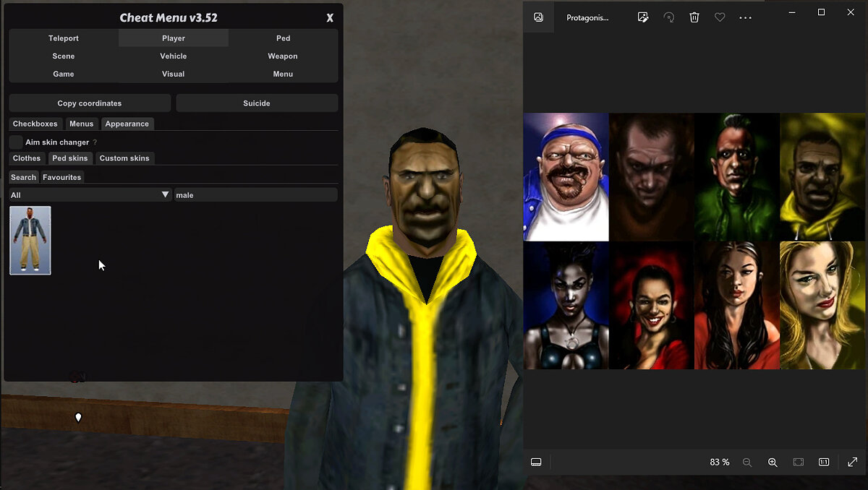868x490 pixels.
Task: Show the filmstrip using bottom-left icon
Action: [537, 463]
